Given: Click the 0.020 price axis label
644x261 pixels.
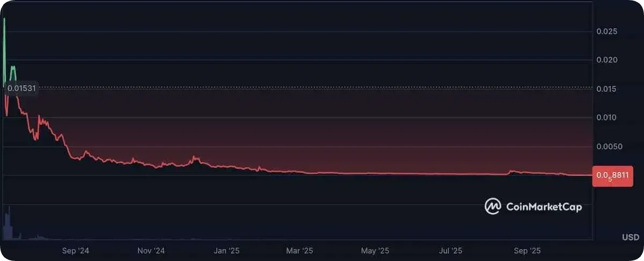Looking at the screenshot, I should pyautogui.click(x=607, y=60).
